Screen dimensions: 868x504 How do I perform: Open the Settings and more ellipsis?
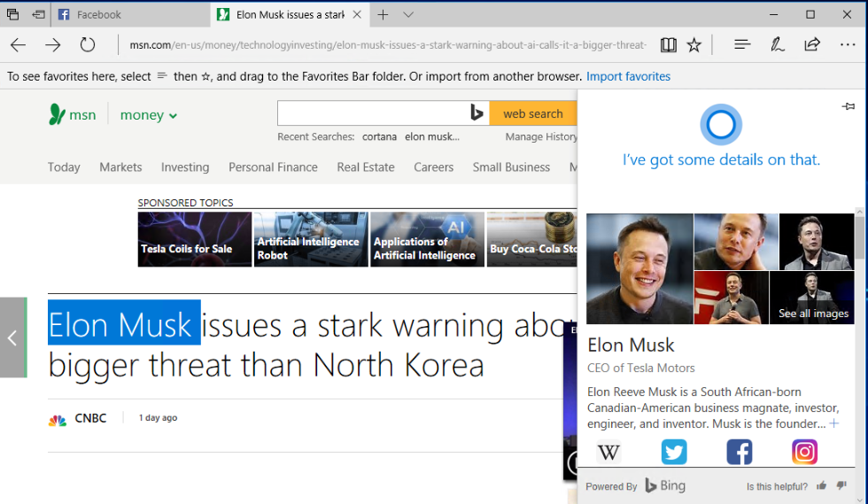pyautogui.click(x=848, y=45)
